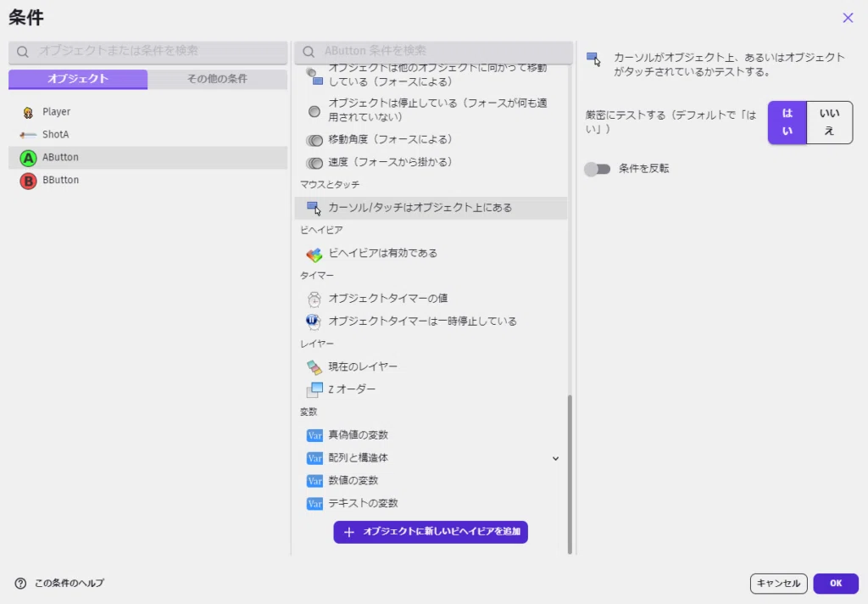Switch to the オブジェクト tab
The height and width of the screenshot is (604, 868).
(x=78, y=79)
